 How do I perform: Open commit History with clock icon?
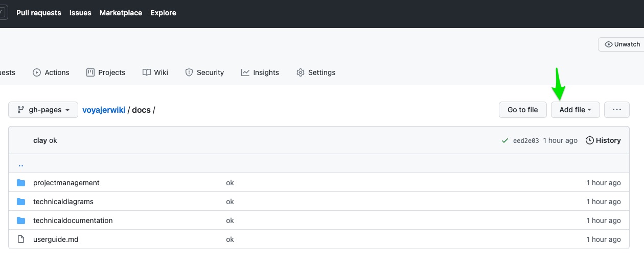coord(603,140)
